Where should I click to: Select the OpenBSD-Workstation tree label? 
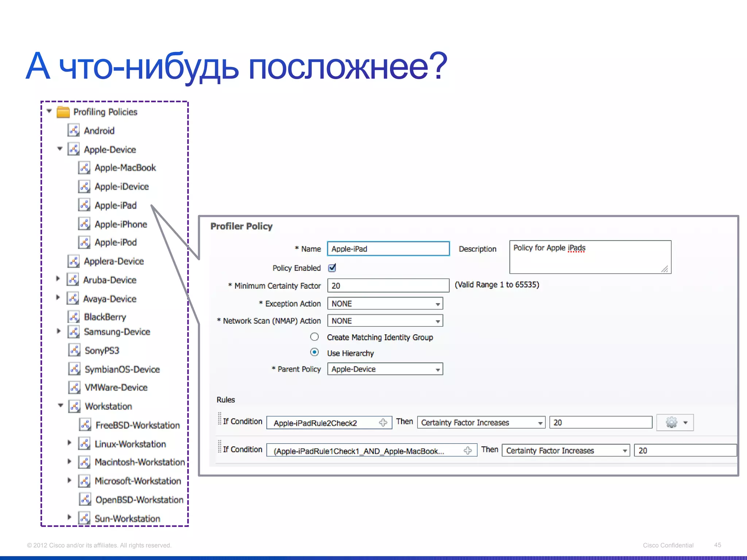pos(139,500)
